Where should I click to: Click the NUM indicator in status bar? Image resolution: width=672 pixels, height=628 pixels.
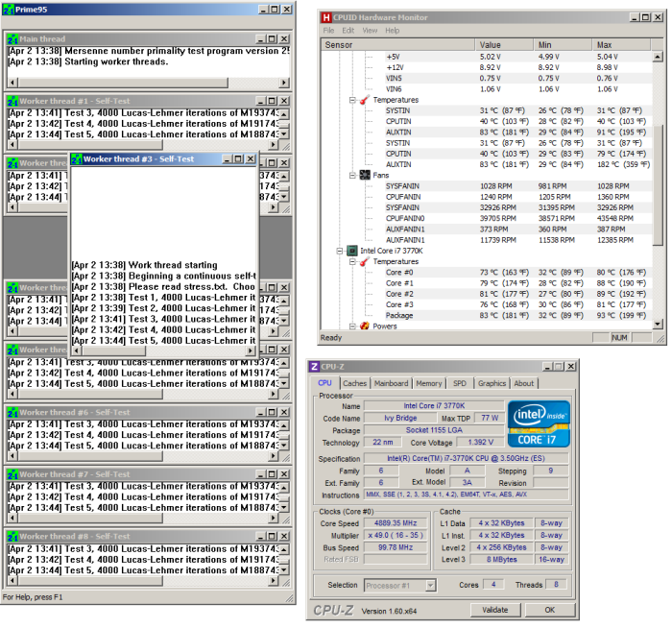pos(620,338)
